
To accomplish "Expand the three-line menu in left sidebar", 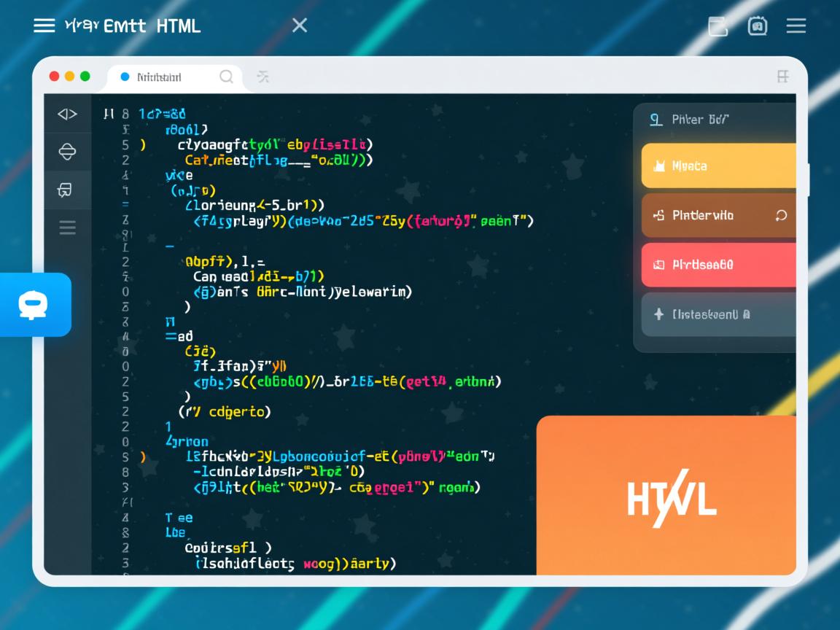I will tap(67, 228).
